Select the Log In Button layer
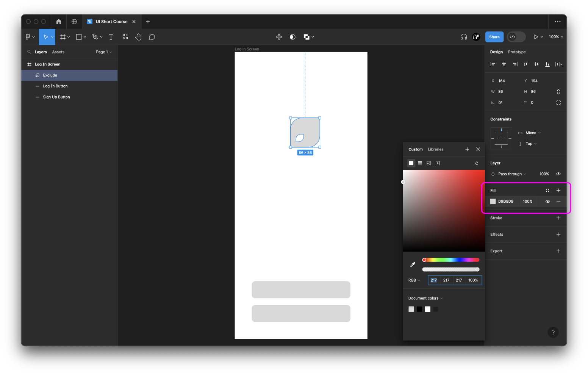Image resolution: width=588 pixels, height=374 pixels. [x=55, y=86]
